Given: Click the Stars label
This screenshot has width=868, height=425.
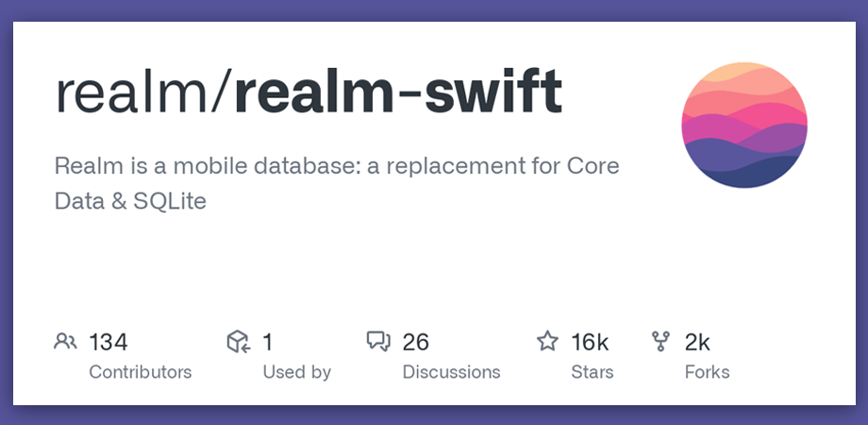Looking at the screenshot, I should (593, 372).
